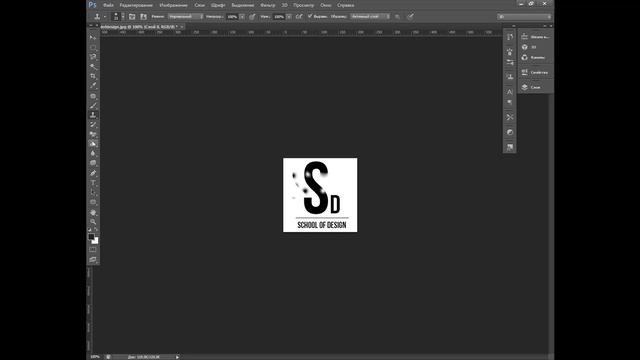Open the workspace switcher dropdown
This screenshot has width=640, height=360.
524,17
